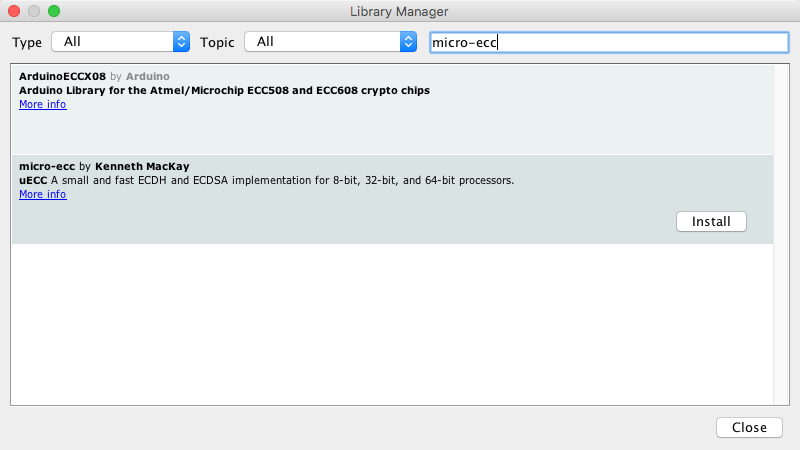Screen dimensions: 800x450
Task: Click the Topic label text
Action: coord(216,42)
